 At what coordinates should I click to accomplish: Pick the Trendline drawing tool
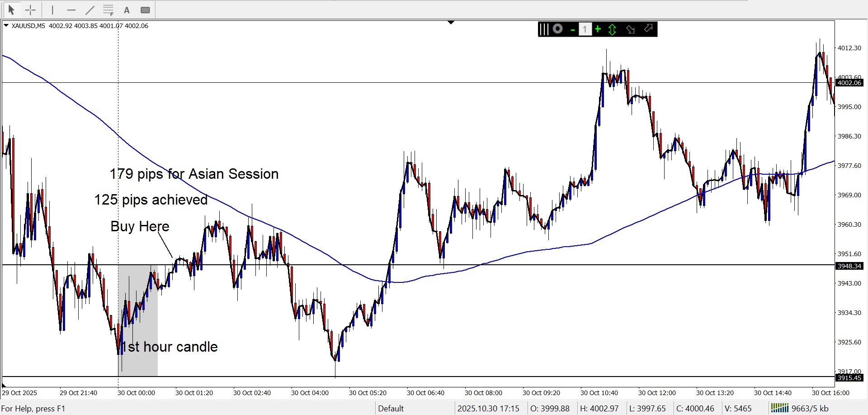point(90,10)
